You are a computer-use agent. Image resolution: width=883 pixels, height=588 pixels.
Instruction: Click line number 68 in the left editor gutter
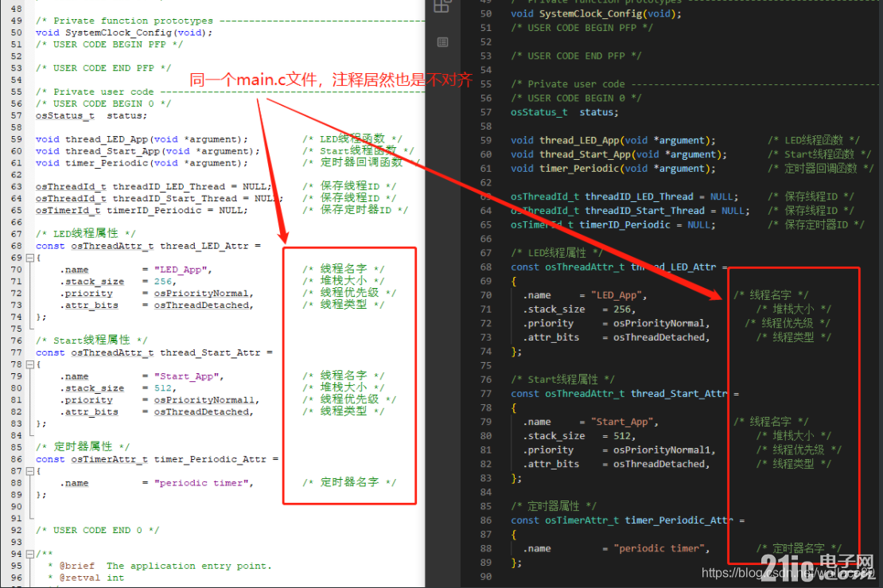coord(17,246)
